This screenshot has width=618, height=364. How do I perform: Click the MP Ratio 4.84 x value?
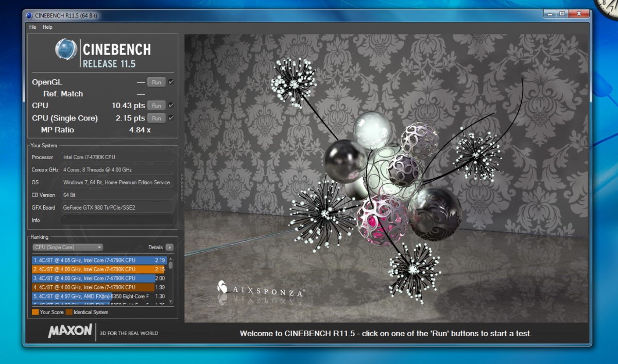point(140,130)
